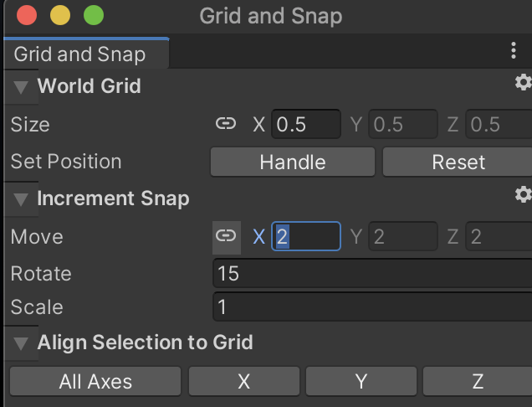Collapse the Increment Snap section
The height and width of the screenshot is (407, 532).
pyautogui.click(x=21, y=199)
